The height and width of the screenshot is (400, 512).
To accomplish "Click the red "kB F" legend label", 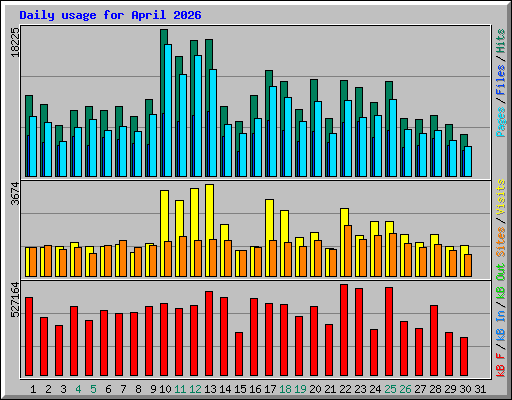I will pos(500,365).
